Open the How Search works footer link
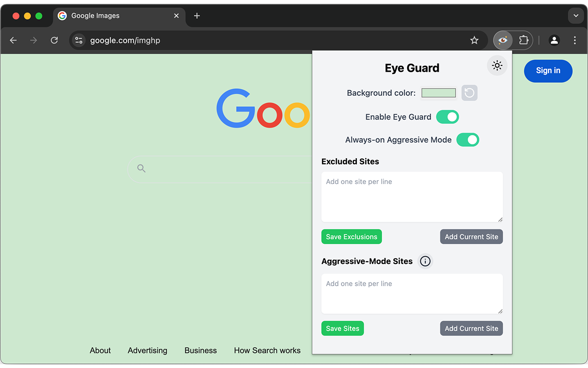588x368 pixels. pos(267,351)
